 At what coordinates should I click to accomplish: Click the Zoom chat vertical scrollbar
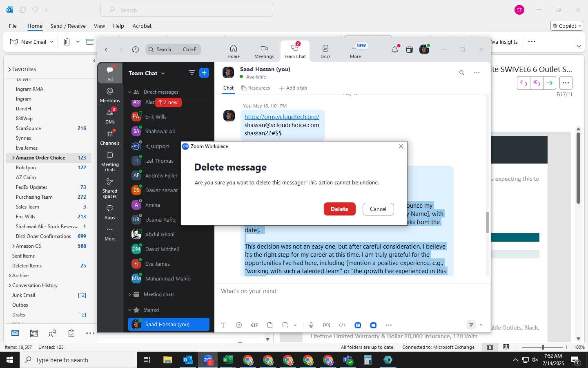(x=487, y=223)
